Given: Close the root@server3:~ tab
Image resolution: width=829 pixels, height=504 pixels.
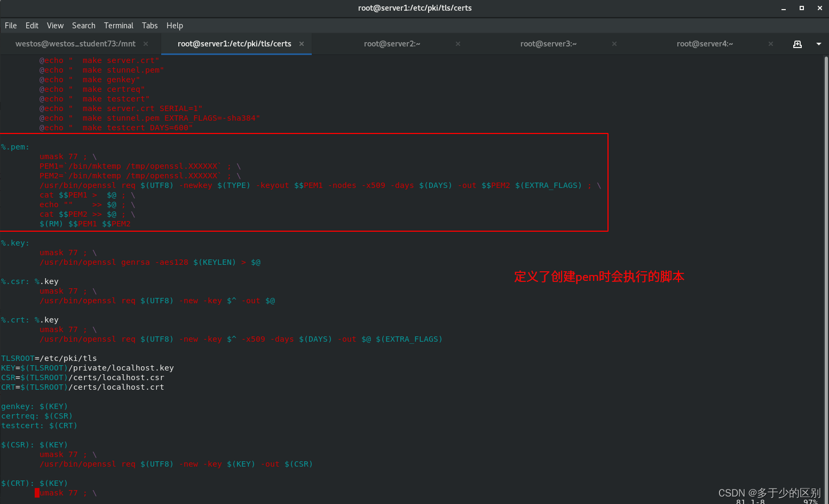Looking at the screenshot, I should point(614,44).
